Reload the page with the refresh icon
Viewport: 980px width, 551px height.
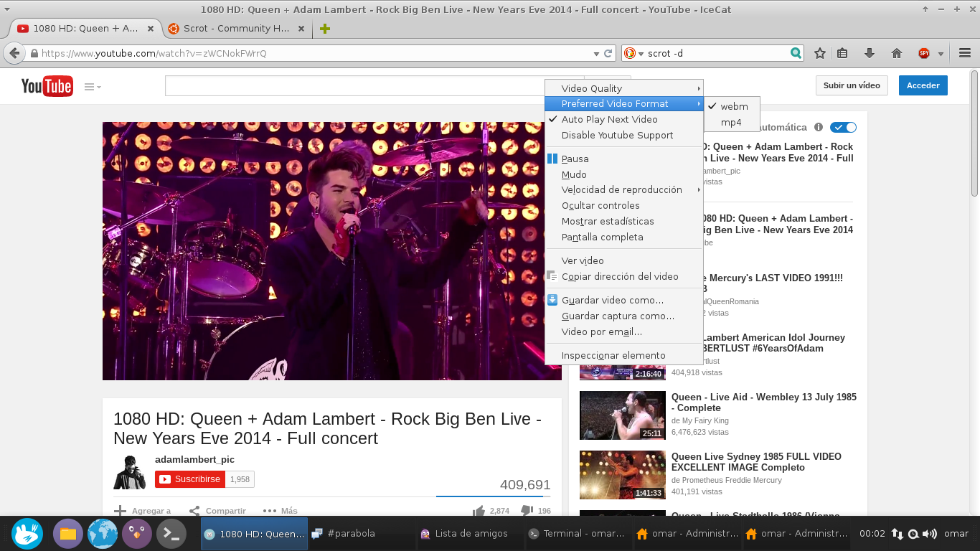[x=608, y=53]
